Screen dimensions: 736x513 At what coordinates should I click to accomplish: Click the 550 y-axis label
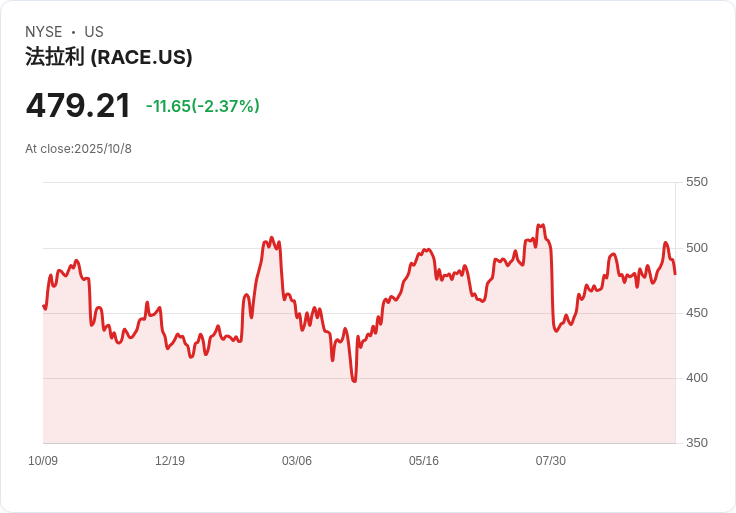coord(696,182)
